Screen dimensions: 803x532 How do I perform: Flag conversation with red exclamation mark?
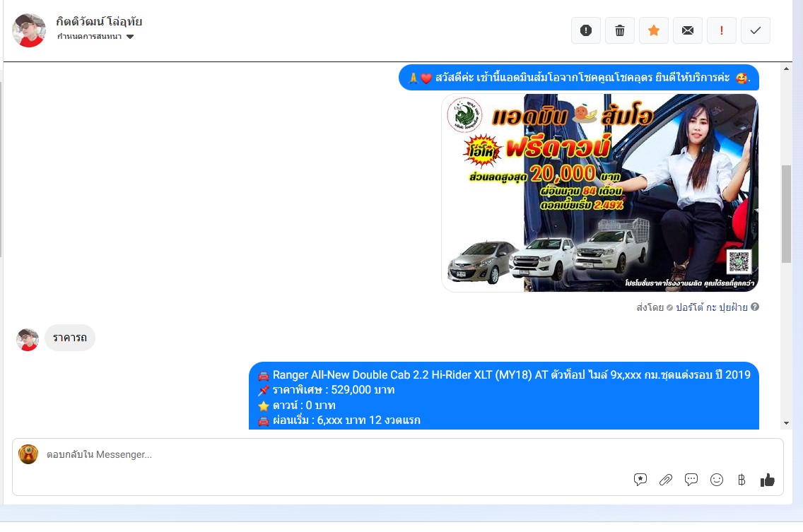coord(722,30)
